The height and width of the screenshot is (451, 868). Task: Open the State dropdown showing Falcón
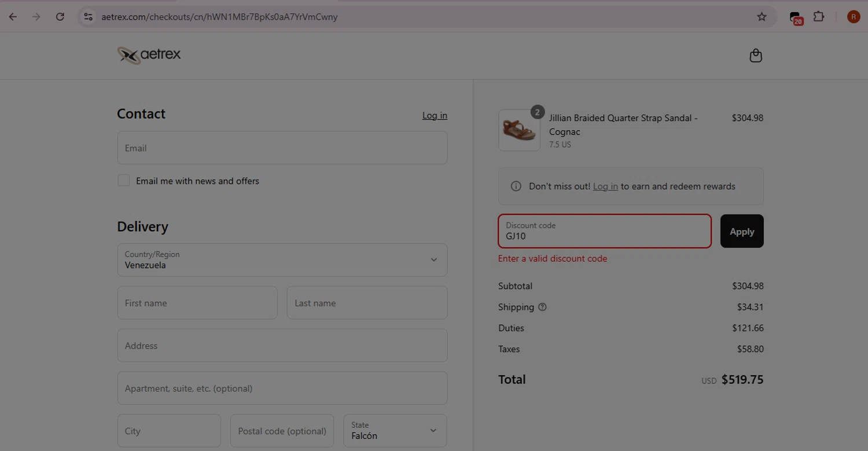tap(395, 431)
